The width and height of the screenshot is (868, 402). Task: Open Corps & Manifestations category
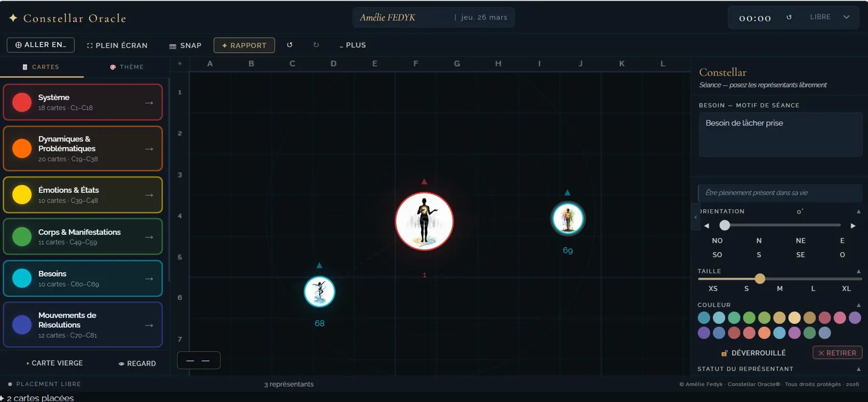[x=82, y=237]
